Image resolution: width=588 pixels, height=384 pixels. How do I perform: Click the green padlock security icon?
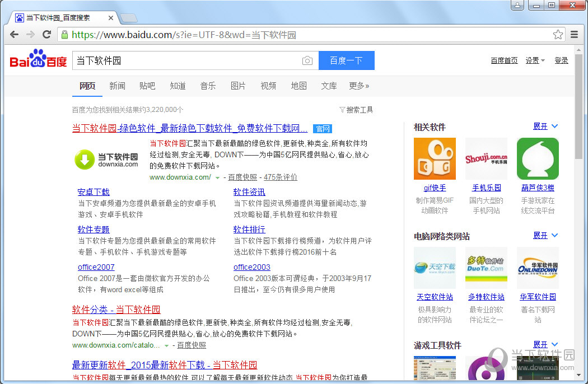coord(64,35)
